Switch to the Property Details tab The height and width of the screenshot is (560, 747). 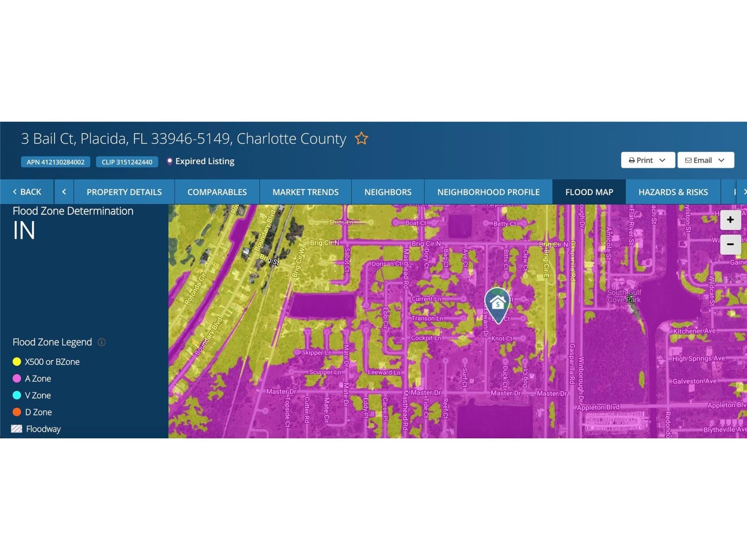124,192
